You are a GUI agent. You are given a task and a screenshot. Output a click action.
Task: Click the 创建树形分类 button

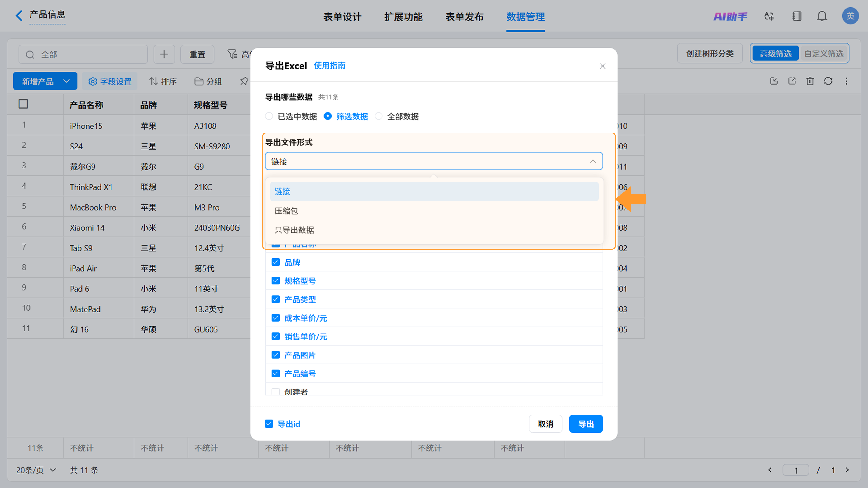(710, 54)
